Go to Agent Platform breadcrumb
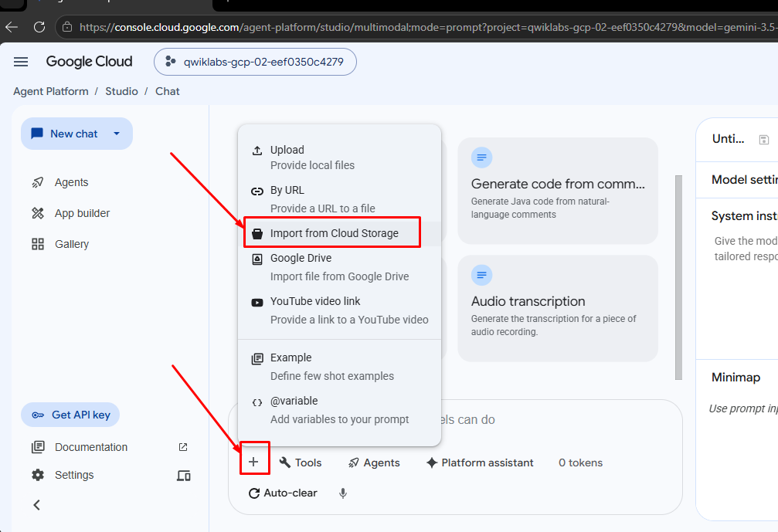This screenshot has width=778, height=532. pos(51,91)
